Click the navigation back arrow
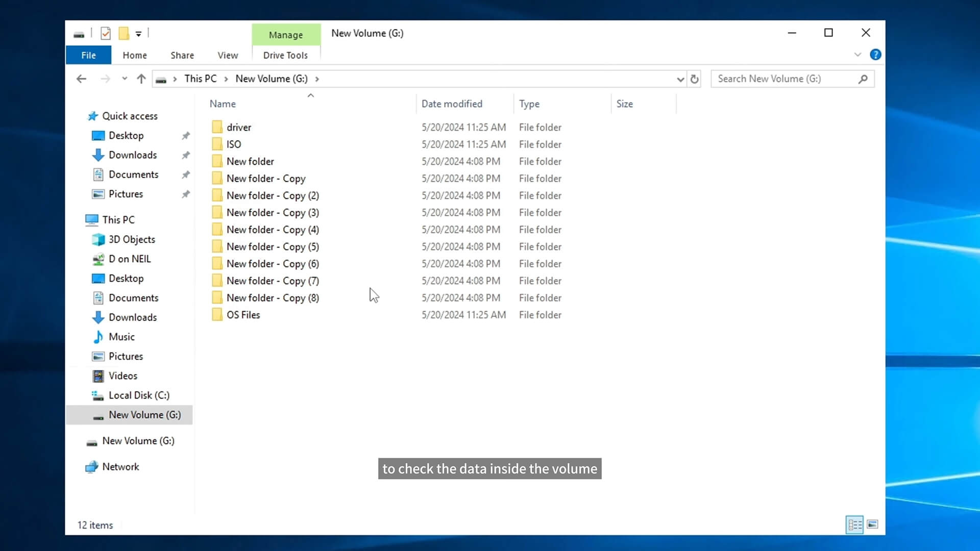 (x=80, y=79)
